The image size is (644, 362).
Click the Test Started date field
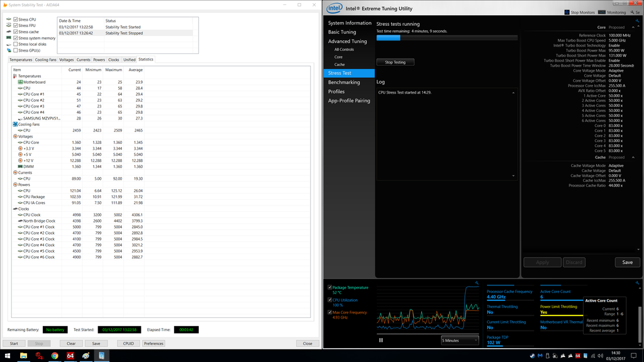point(119,329)
